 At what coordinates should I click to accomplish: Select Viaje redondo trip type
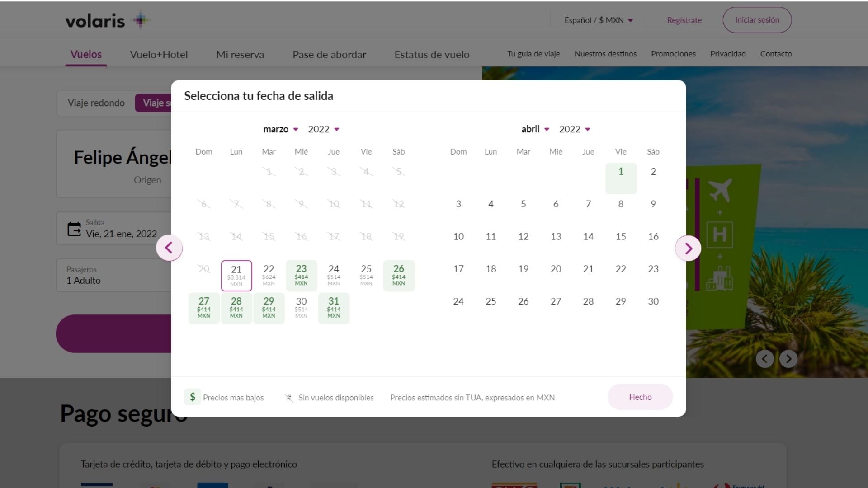(x=96, y=103)
